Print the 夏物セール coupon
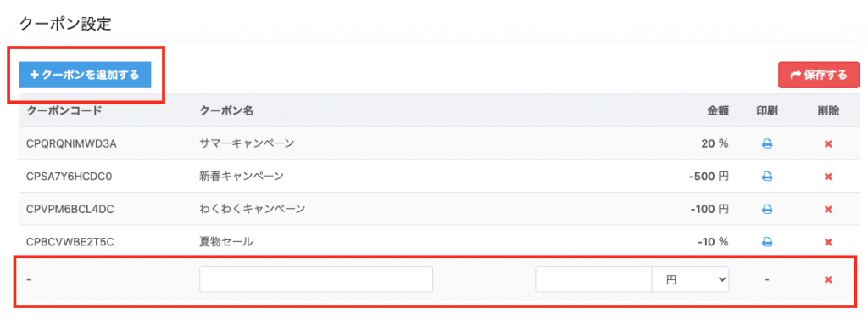 pyautogui.click(x=766, y=242)
